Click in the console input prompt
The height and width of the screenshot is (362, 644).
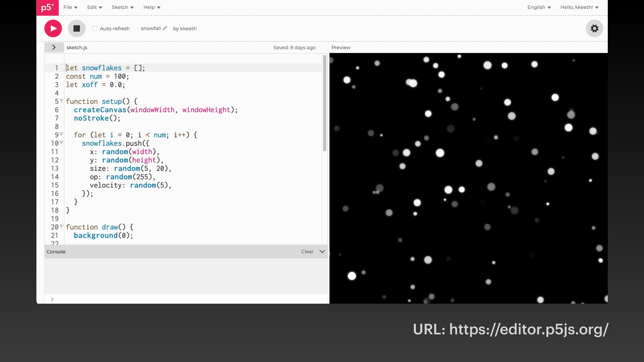(186, 299)
